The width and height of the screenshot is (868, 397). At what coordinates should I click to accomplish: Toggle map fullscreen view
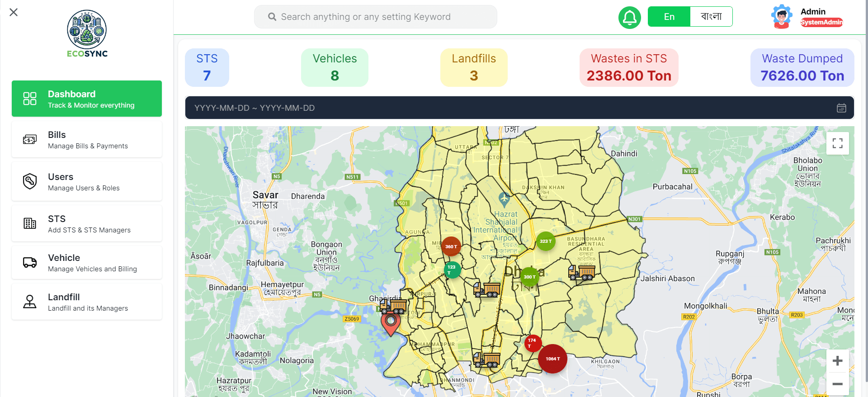point(837,143)
